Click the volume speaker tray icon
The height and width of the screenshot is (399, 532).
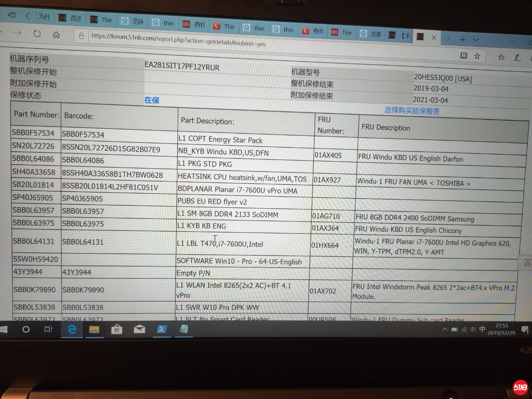coord(473,329)
